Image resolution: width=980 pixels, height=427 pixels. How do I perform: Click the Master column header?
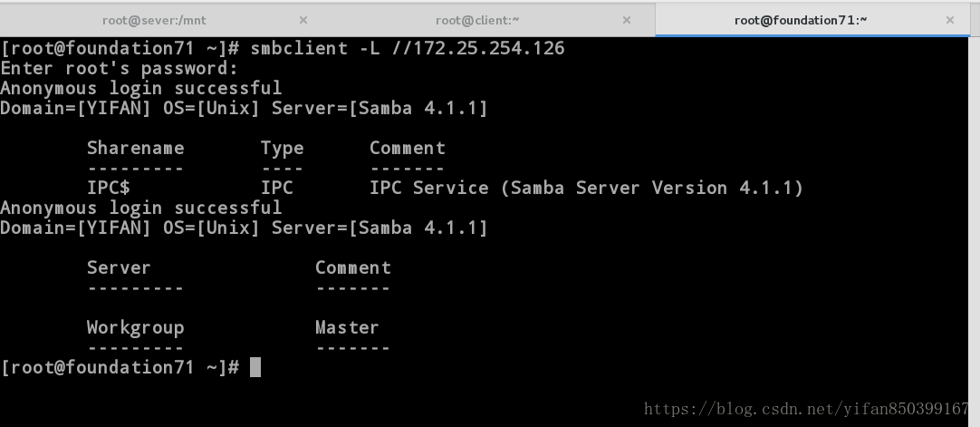point(347,327)
